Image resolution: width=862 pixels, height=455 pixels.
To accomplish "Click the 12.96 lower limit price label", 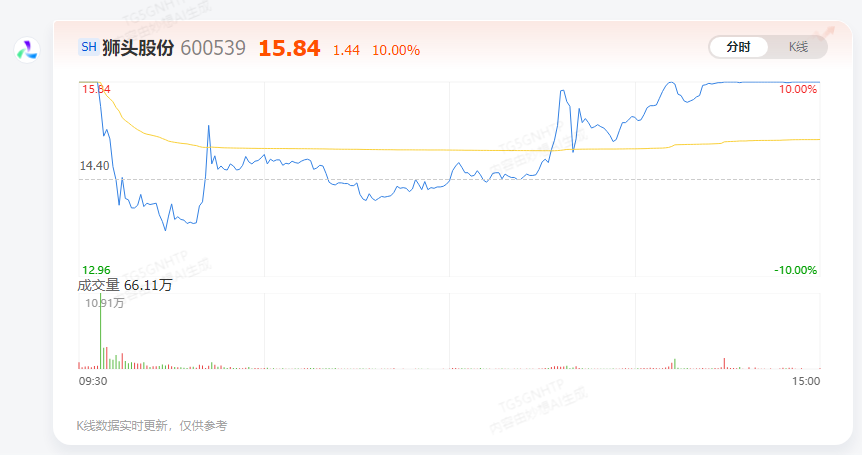I will tap(96, 270).
